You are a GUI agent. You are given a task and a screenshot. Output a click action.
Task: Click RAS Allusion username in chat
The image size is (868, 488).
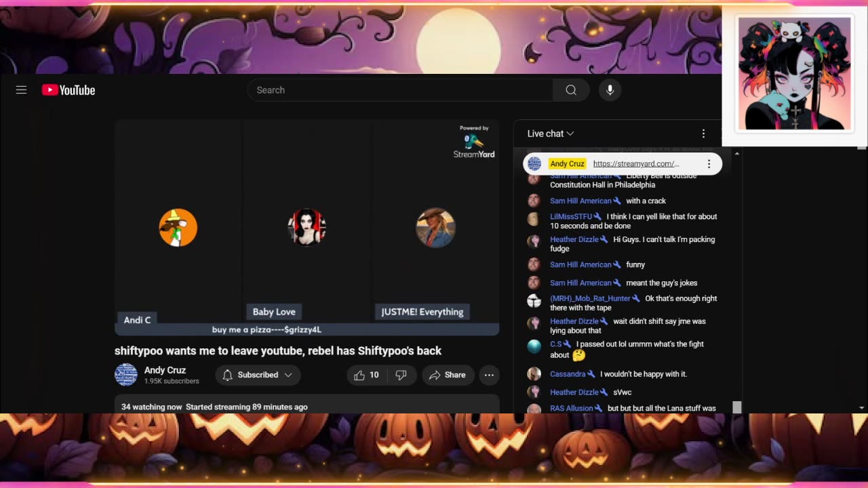(x=571, y=408)
